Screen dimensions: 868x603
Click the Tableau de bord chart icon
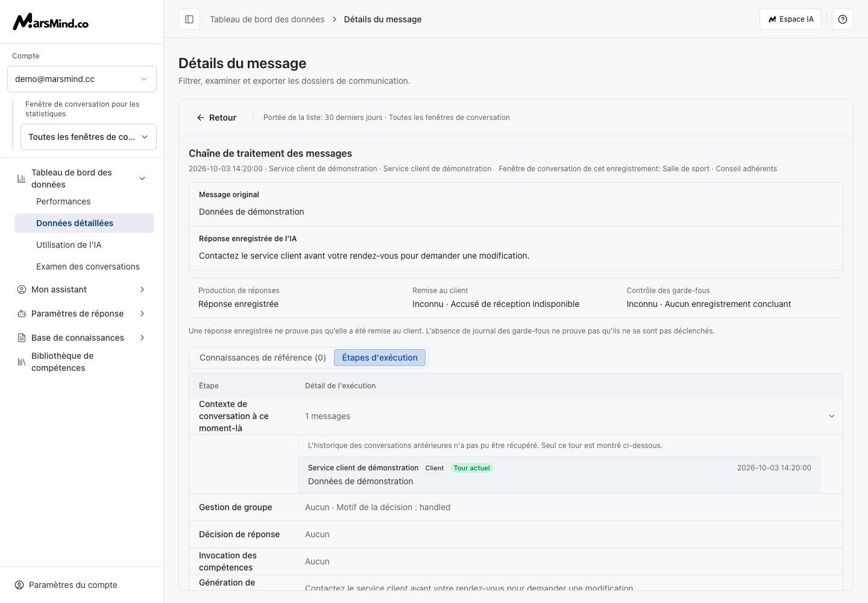[x=22, y=178]
